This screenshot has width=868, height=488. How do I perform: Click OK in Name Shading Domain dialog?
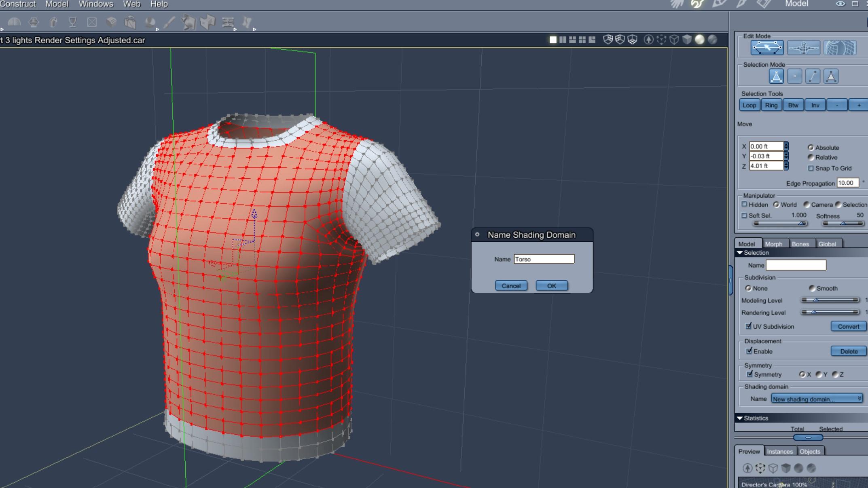(551, 286)
